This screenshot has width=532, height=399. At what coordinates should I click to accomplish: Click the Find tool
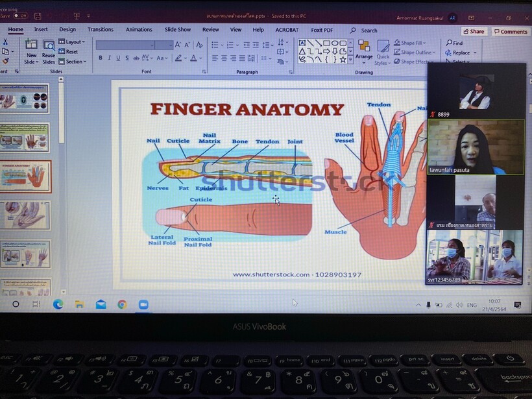pos(454,43)
